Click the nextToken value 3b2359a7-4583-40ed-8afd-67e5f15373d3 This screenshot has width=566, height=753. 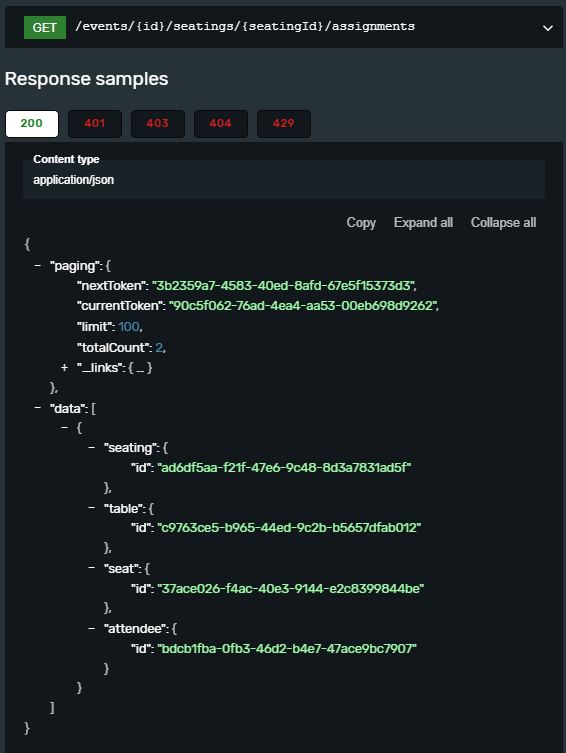pyautogui.click(x=283, y=286)
